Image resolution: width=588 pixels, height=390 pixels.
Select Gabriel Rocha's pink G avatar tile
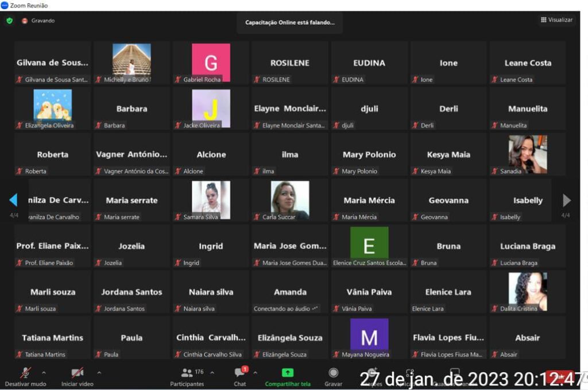[211, 62]
